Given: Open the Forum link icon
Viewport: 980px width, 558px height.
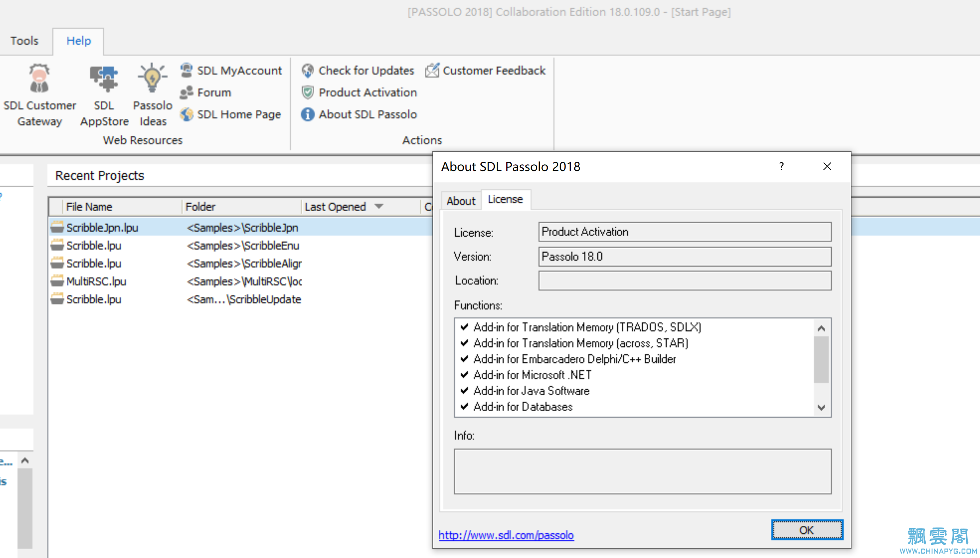Looking at the screenshot, I should (x=187, y=92).
